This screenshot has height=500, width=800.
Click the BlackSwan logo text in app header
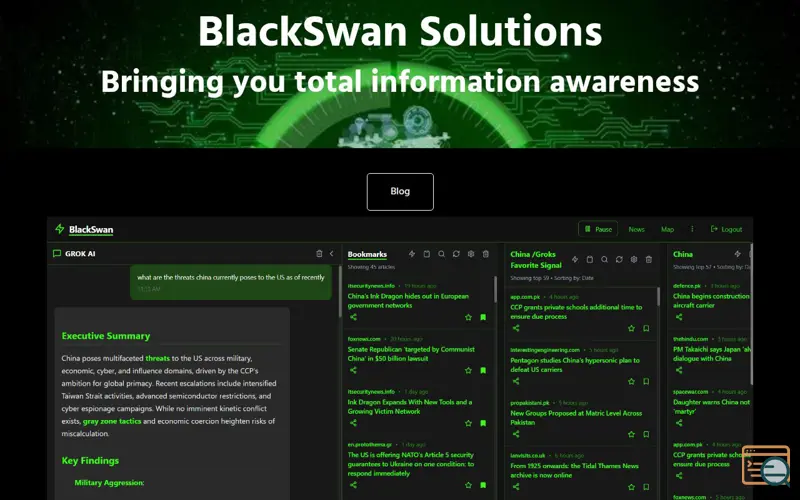[91, 230]
